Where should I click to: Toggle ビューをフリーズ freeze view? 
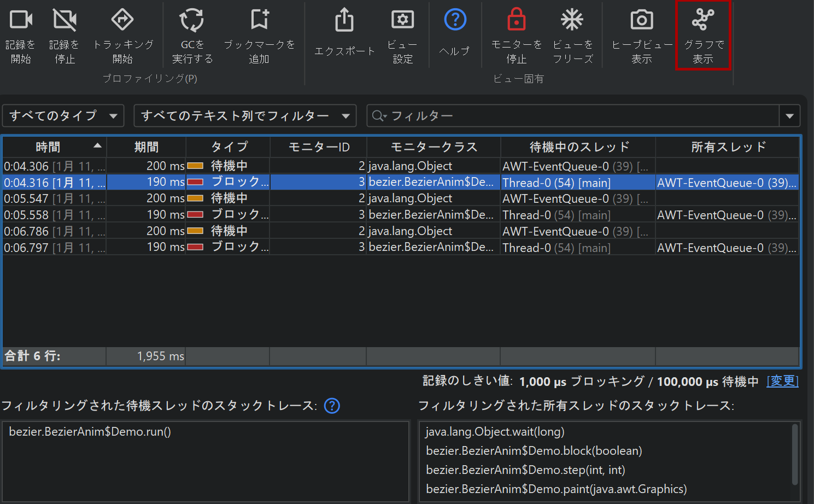tap(572, 20)
